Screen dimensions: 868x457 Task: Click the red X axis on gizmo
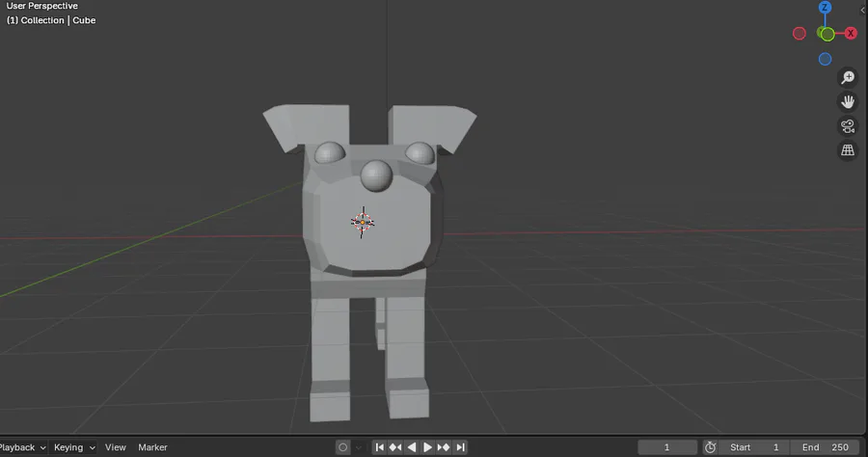tap(851, 33)
